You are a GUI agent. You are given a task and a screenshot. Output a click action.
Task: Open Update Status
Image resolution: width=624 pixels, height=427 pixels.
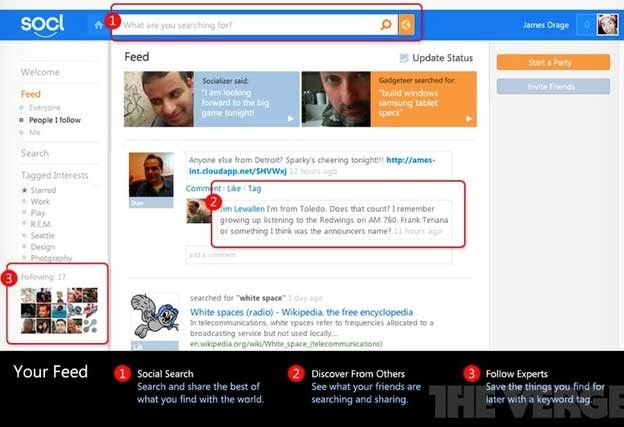[442, 58]
